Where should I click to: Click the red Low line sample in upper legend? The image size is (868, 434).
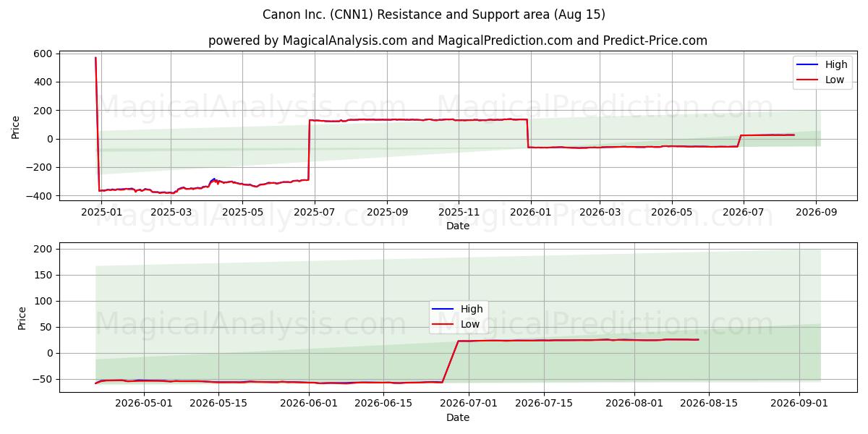809,80
